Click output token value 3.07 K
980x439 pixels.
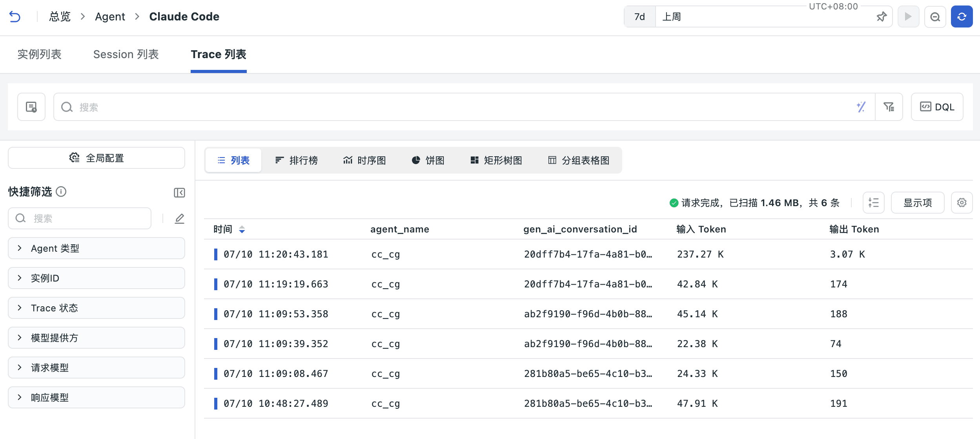pyautogui.click(x=847, y=254)
